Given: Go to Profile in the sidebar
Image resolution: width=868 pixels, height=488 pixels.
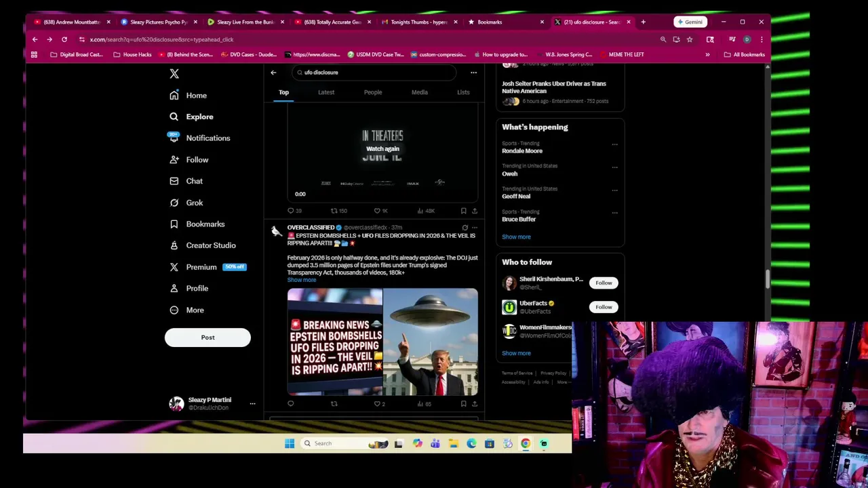Looking at the screenshot, I should pos(189,289).
